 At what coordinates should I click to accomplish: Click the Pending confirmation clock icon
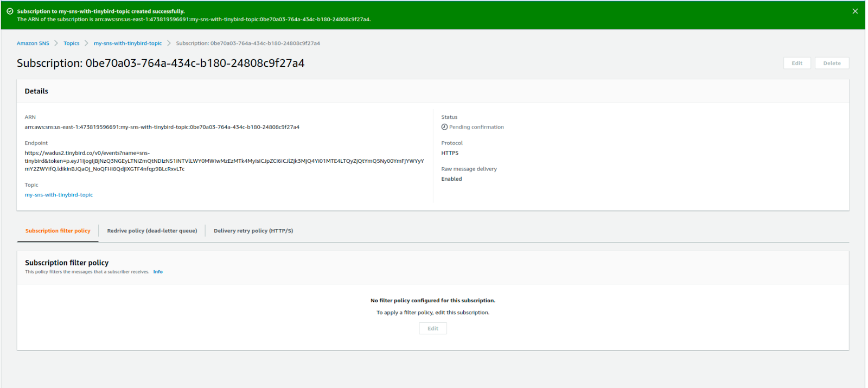pyautogui.click(x=444, y=127)
